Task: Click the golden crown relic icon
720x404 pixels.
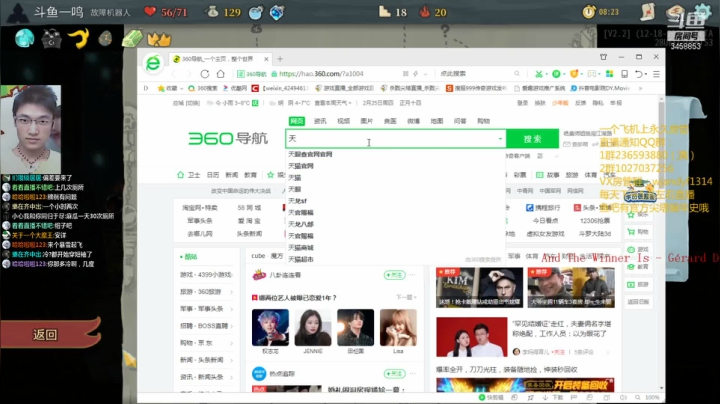Action: pyautogui.click(x=159, y=39)
